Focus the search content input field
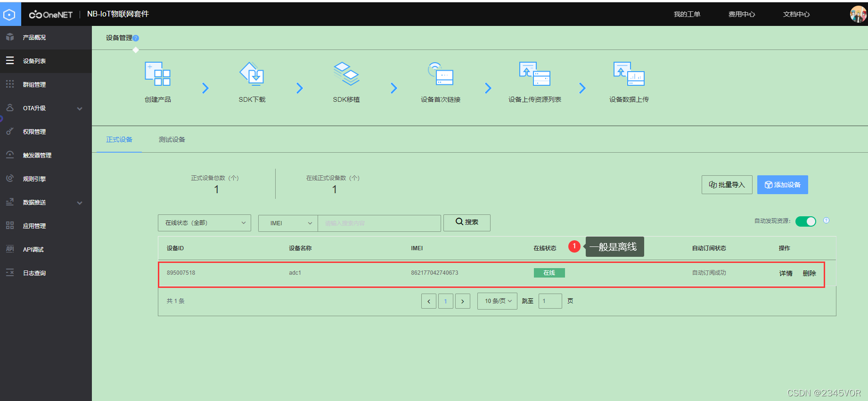This screenshot has width=868, height=401. (379, 223)
